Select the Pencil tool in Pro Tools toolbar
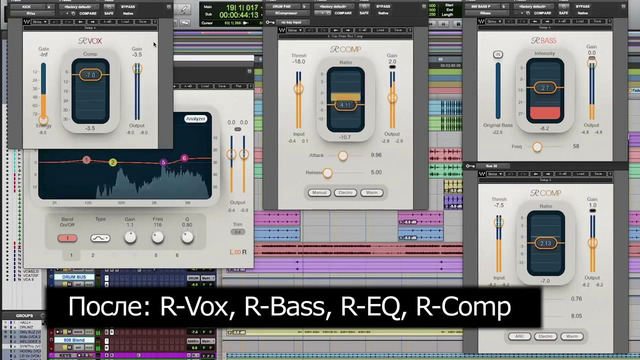This screenshot has height=360, width=640. pos(184,9)
